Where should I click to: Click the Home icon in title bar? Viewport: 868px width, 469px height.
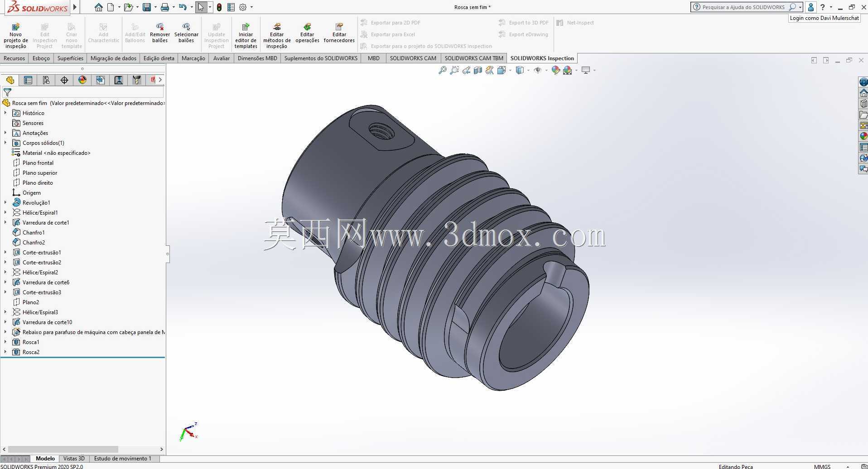[x=98, y=7]
